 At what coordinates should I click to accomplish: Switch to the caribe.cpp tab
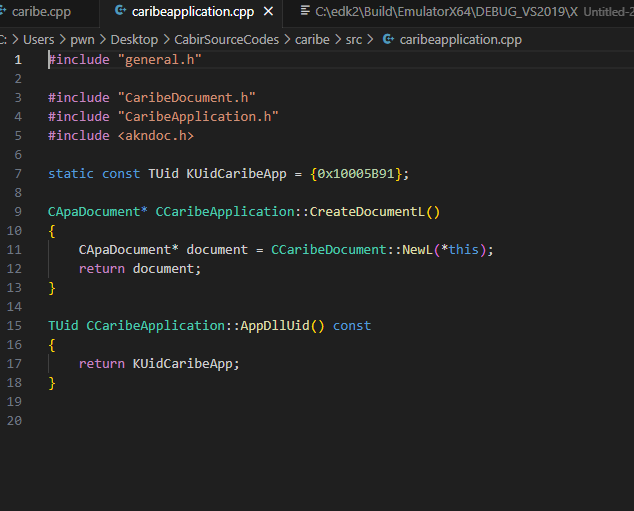(41, 12)
